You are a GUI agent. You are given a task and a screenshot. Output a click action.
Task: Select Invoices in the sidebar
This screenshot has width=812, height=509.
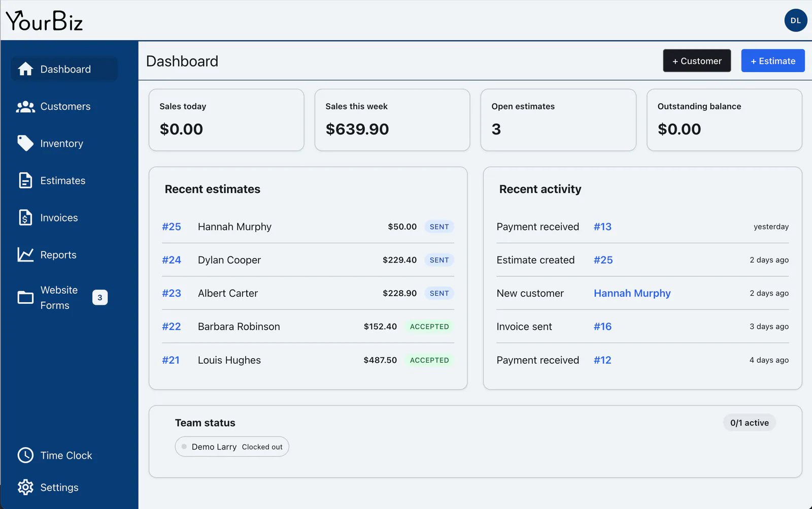[64, 218]
